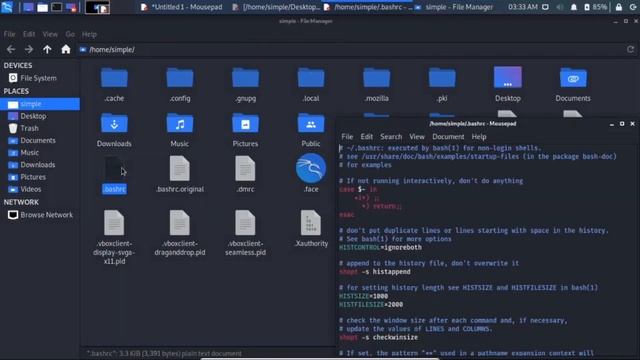Open Mousepad Document menu

448,137
